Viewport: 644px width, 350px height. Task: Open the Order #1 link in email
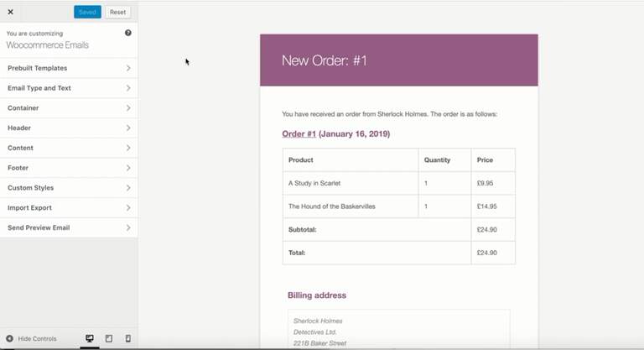(299, 133)
